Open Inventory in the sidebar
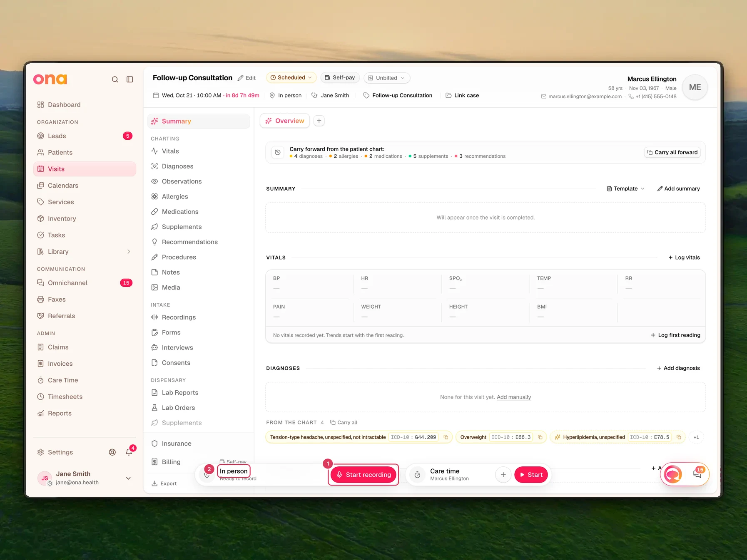 tap(85, 218)
